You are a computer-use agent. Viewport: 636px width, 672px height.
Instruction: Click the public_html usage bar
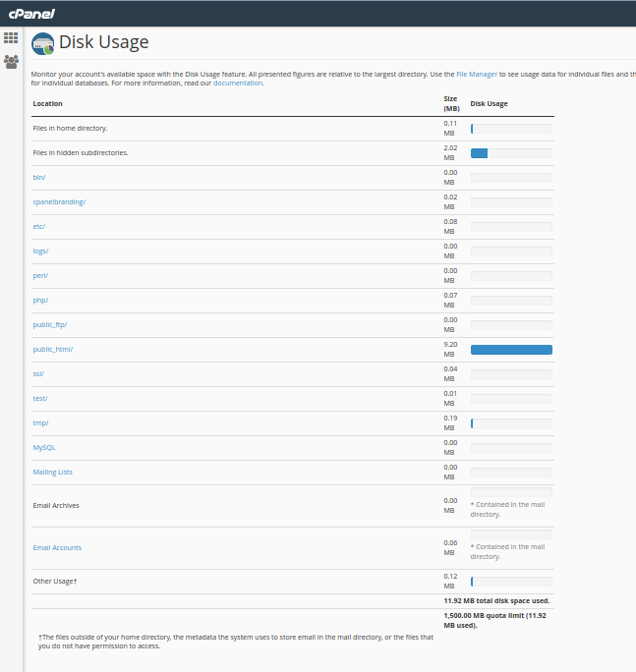(x=511, y=349)
